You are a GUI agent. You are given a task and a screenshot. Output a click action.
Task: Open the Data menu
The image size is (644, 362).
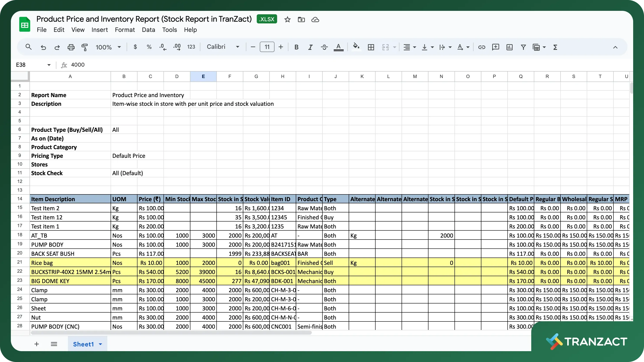pos(149,30)
